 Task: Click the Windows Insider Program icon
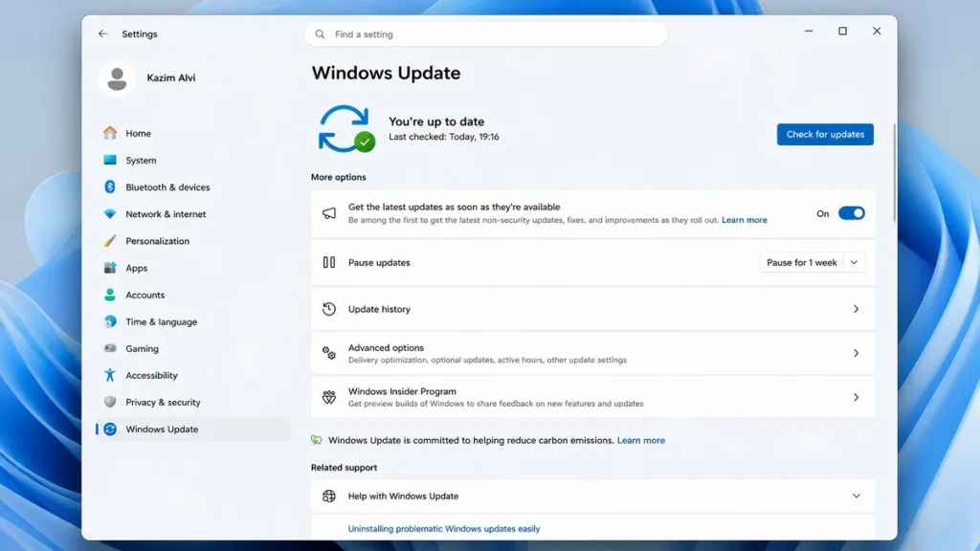coord(329,397)
